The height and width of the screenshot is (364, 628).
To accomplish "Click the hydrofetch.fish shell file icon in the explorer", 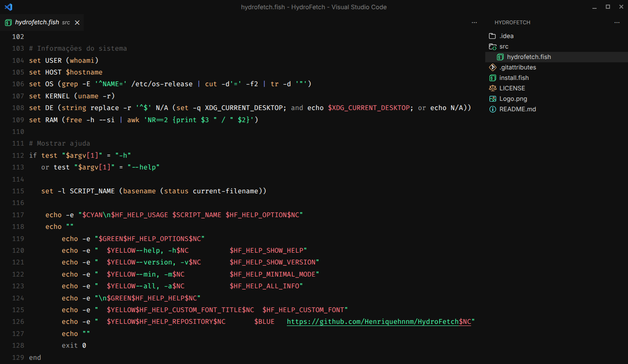I will pyautogui.click(x=500, y=57).
